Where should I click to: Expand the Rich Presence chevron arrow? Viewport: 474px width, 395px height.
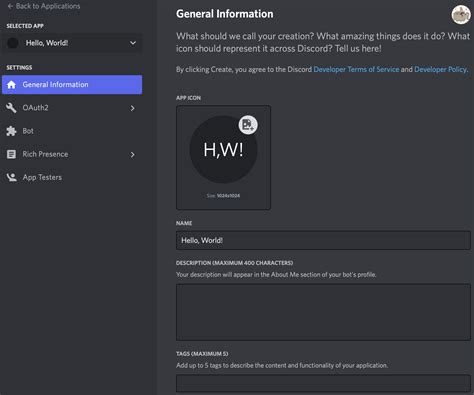[132, 155]
